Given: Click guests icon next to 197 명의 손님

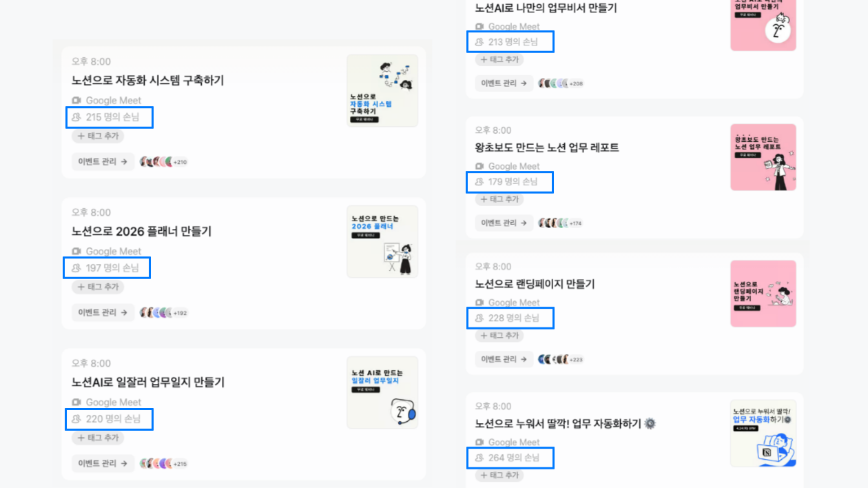Looking at the screenshot, I should 76,268.
